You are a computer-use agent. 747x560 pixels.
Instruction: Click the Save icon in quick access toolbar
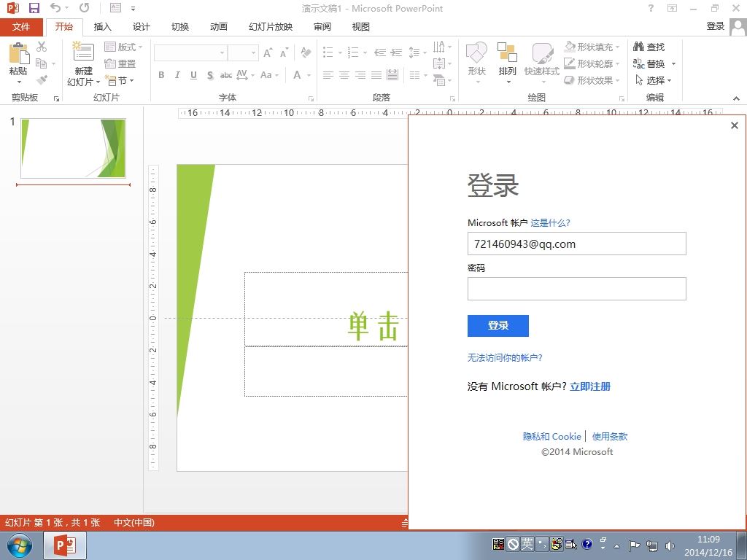[34, 8]
